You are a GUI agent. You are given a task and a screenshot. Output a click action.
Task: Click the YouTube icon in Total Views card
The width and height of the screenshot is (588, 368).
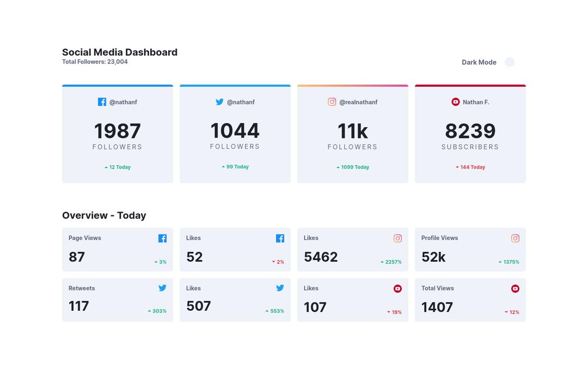click(x=515, y=288)
